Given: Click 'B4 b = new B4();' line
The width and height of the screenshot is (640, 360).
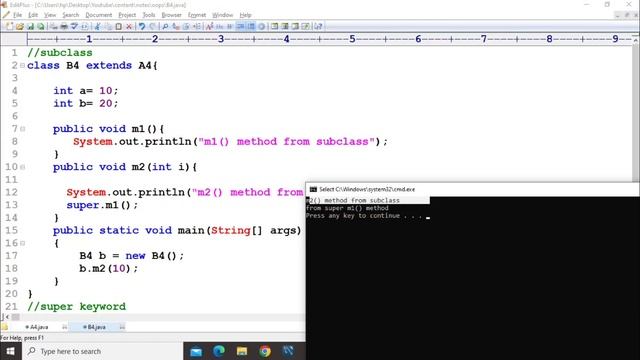Looking at the screenshot, I should coord(131,256).
